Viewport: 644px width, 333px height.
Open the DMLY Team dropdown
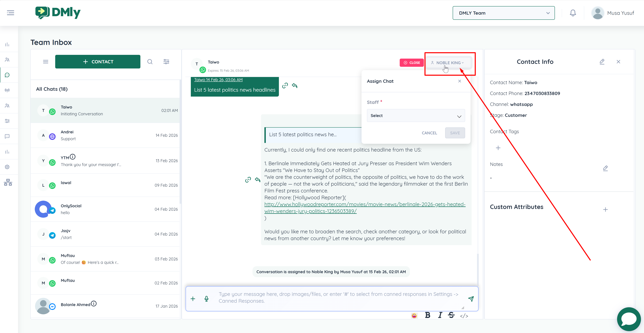503,13
